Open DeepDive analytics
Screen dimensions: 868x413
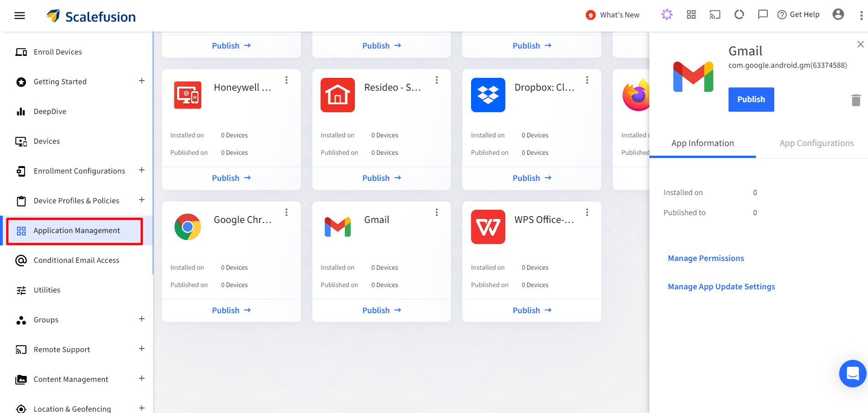(50, 112)
